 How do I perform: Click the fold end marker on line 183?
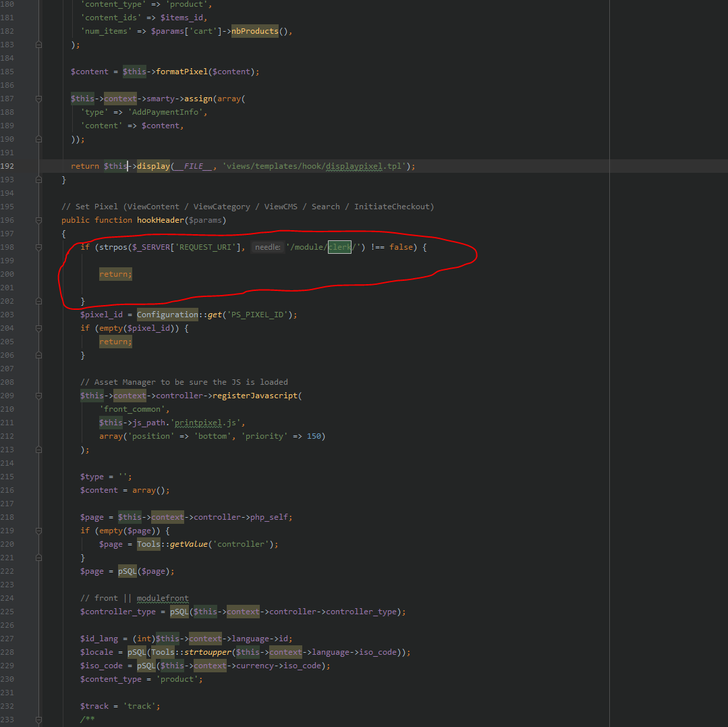point(38,45)
